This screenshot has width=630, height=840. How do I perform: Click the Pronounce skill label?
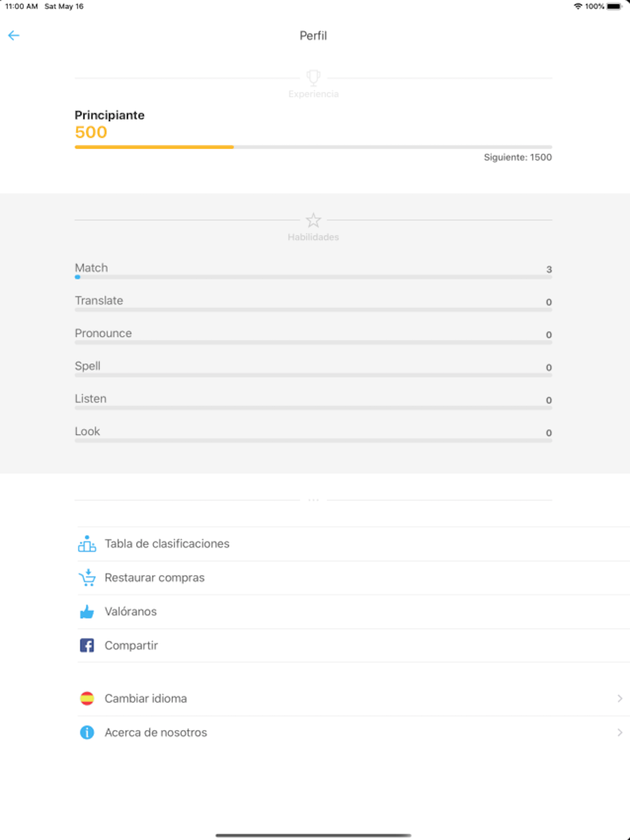click(x=103, y=333)
